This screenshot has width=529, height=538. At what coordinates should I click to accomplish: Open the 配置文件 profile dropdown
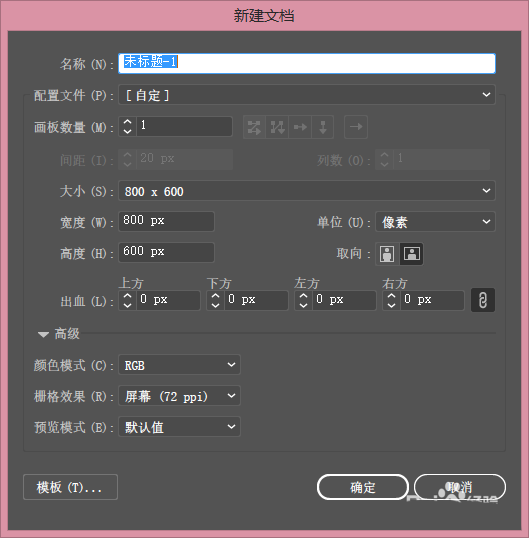(x=307, y=95)
